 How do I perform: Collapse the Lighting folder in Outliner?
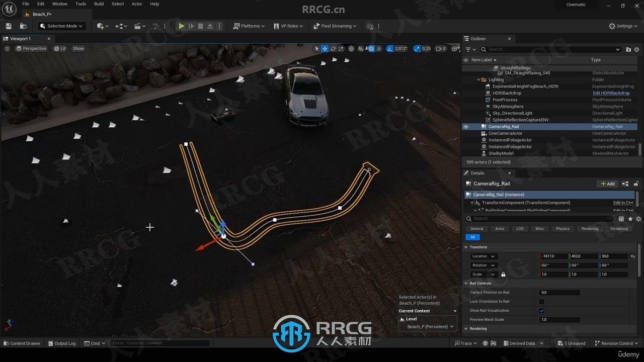click(x=478, y=80)
